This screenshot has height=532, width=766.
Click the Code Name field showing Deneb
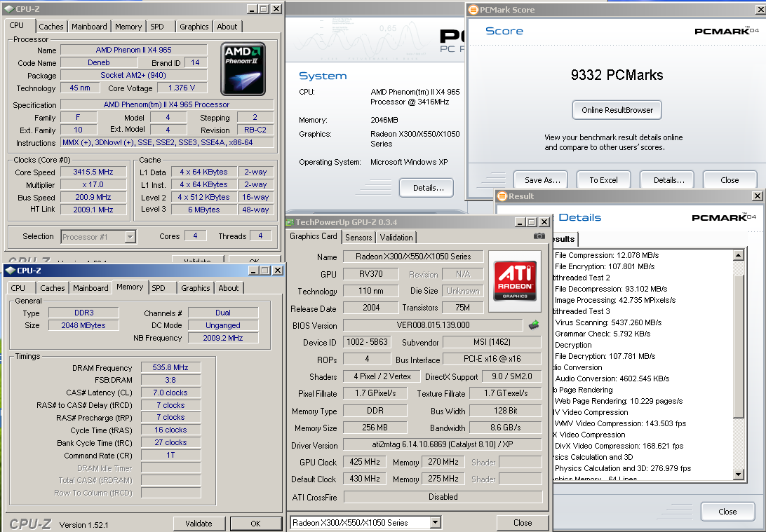pos(99,62)
